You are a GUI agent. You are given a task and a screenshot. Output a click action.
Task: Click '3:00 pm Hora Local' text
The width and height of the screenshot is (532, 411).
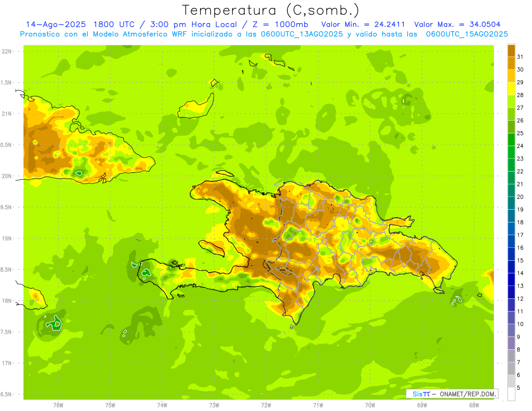click(194, 24)
